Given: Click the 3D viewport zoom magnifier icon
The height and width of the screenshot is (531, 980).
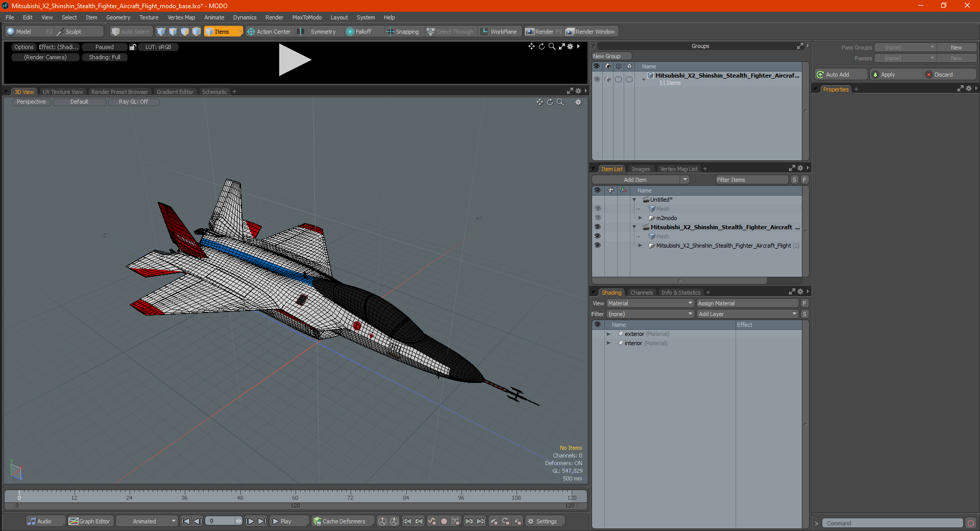Looking at the screenshot, I should coord(560,102).
